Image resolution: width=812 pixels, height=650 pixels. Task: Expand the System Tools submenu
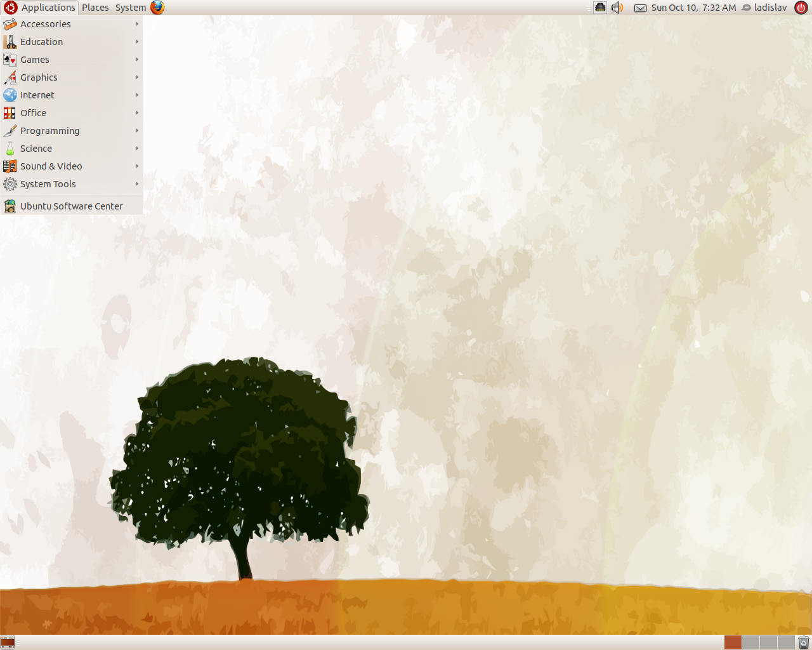(72, 184)
